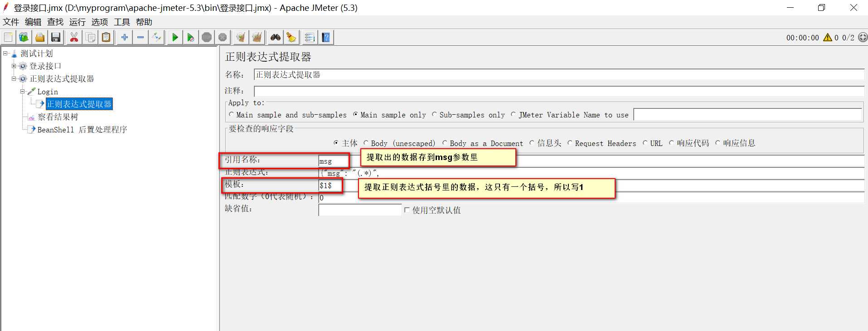Viewport: 868px width, 331px height.
Task: Click the 名称 input field
Action: click(x=559, y=75)
